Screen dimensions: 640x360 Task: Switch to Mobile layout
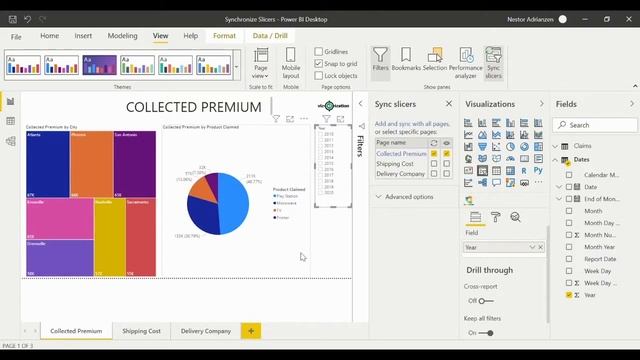tap(291, 63)
